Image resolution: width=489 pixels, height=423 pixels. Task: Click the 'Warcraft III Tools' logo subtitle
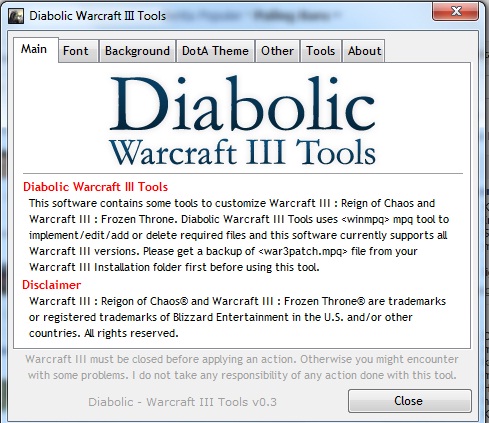[x=242, y=152]
